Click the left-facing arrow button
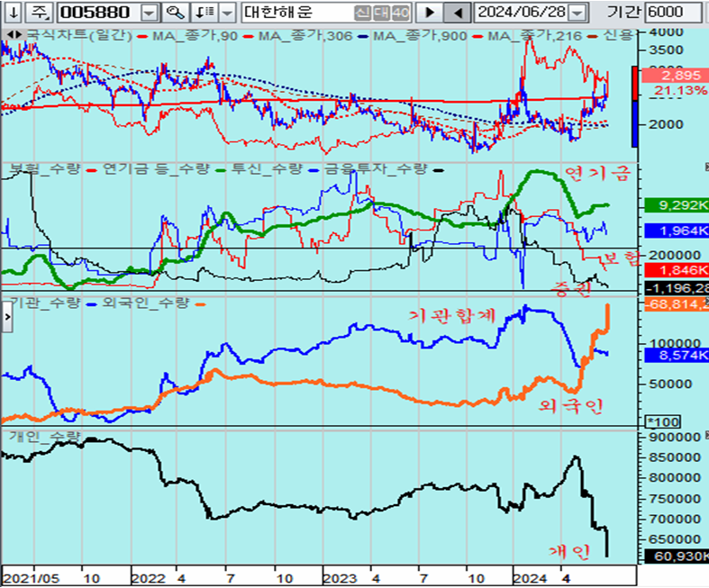Image resolution: width=709 pixels, height=588 pixels. pos(457,13)
